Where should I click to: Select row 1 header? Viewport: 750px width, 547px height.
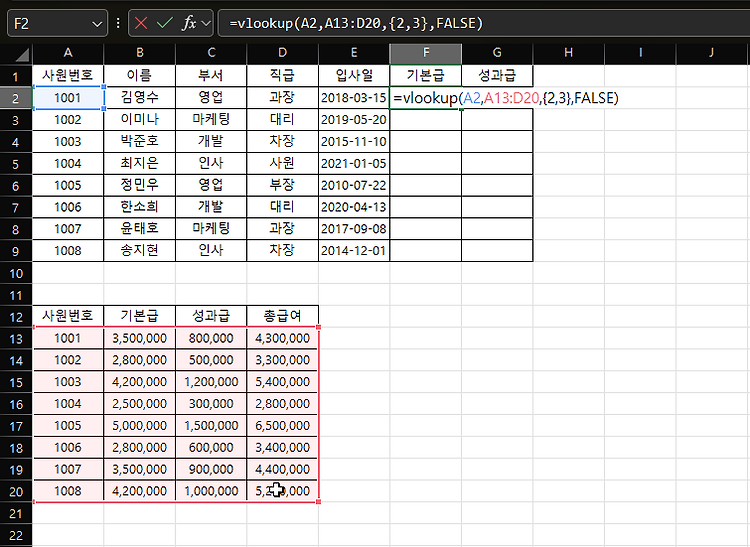(x=16, y=76)
